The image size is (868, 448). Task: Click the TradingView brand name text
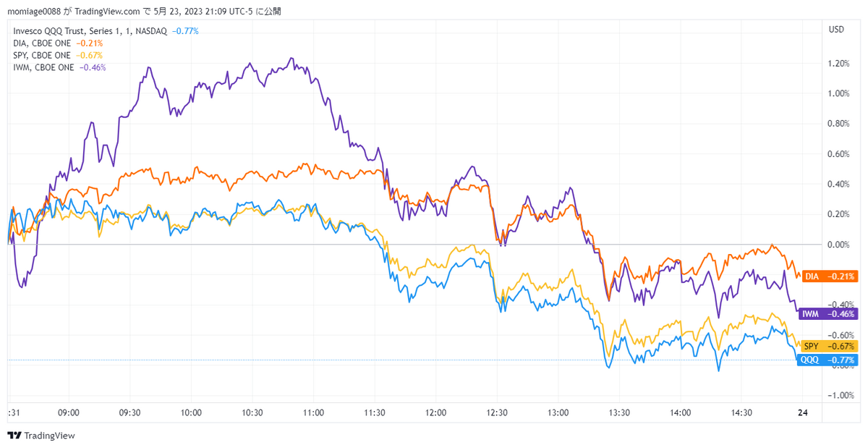(x=49, y=436)
